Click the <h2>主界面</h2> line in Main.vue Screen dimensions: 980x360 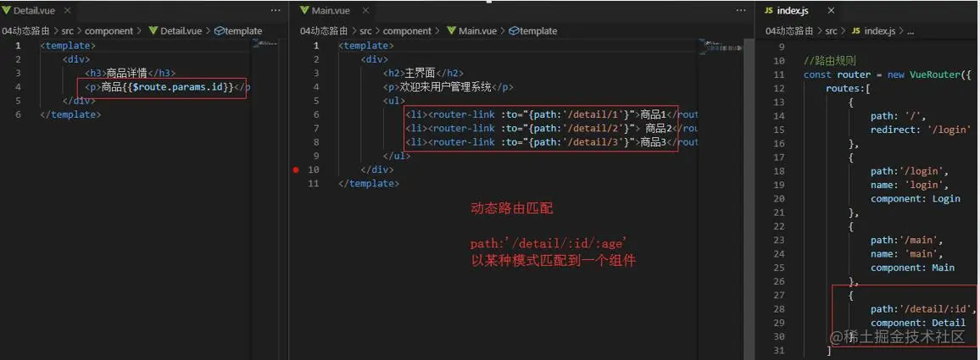(423, 73)
